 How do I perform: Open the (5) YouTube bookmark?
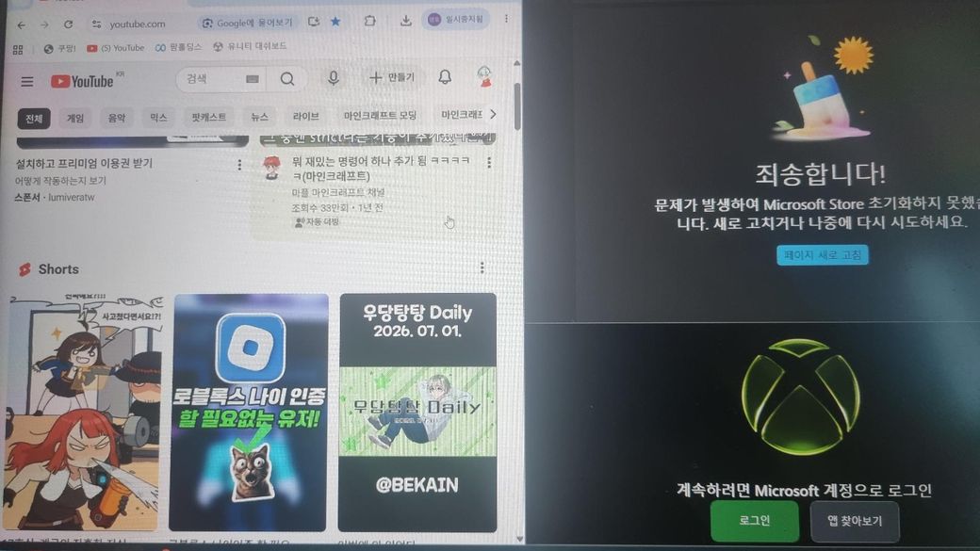coord(116,47)
